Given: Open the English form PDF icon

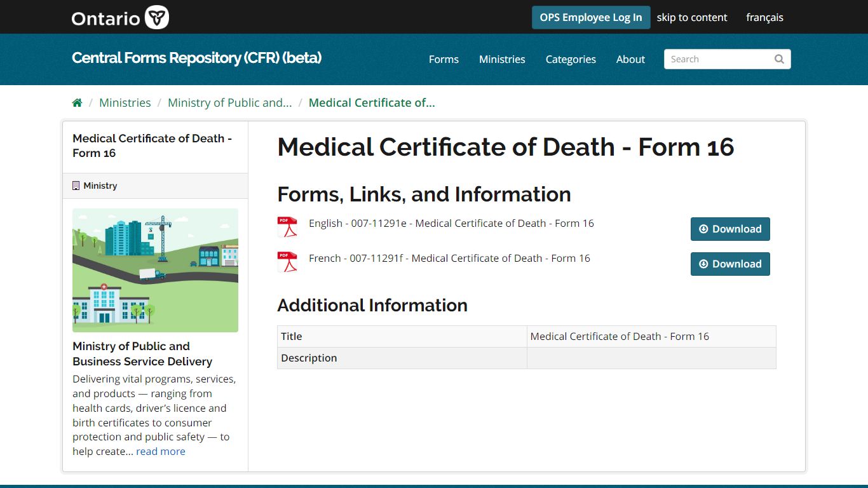Looking at the screenshot, I should 287,227.
